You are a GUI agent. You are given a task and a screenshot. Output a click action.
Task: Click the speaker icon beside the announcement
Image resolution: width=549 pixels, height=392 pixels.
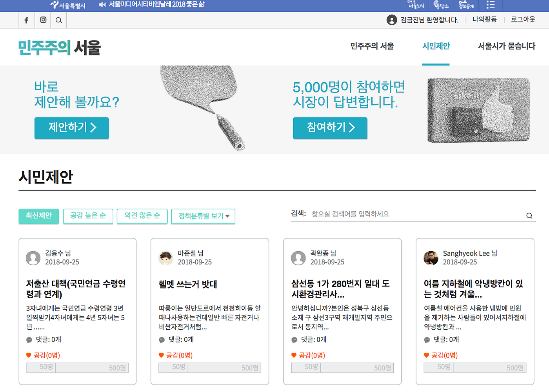tap(103, 5)
